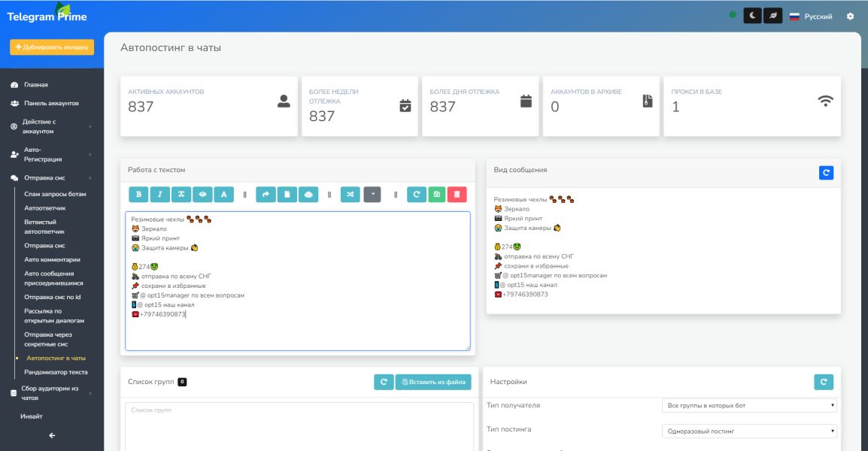Click the Вставить из файла button
Image resolution: width=868 pixels, height=451 pixels.
point(433,382)
